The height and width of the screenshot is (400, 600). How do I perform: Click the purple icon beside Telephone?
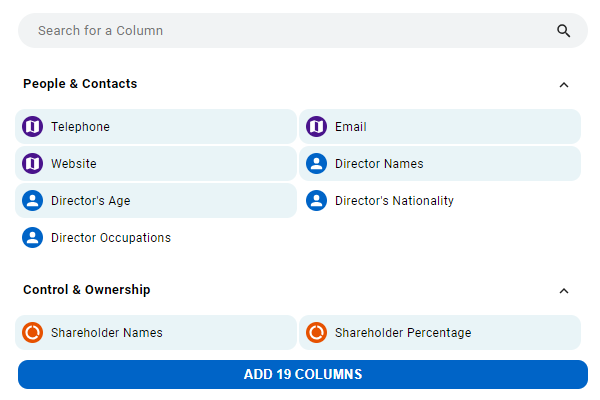[33, 127]
